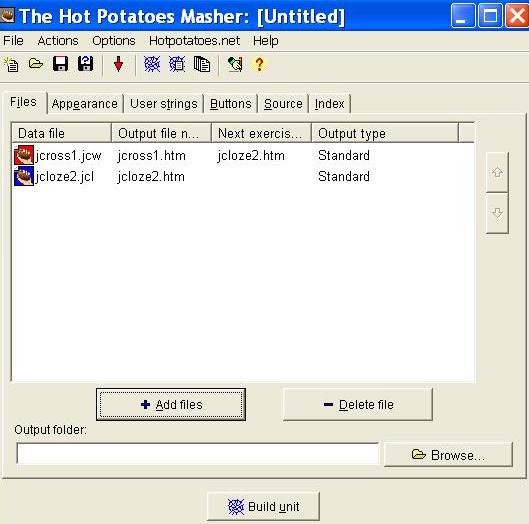Switch to the Index tab
529x524 pixels.
(330, 104)
